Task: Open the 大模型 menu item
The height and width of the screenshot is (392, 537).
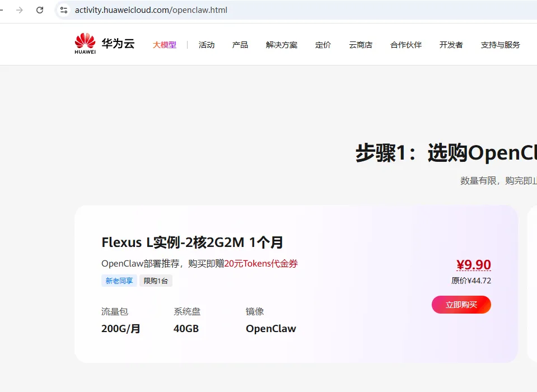Action: tap(165, 45)
